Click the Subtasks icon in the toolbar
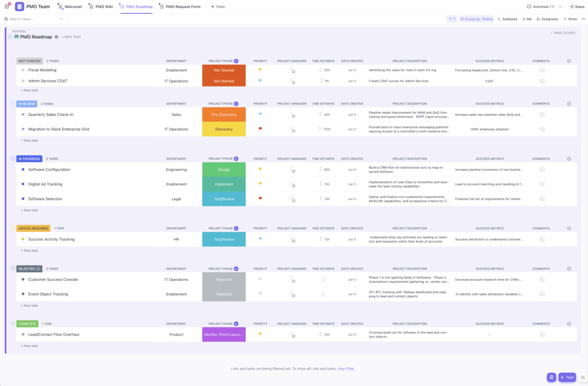The width and height of the screenshot is (588, 386). (x=507, y=18)
